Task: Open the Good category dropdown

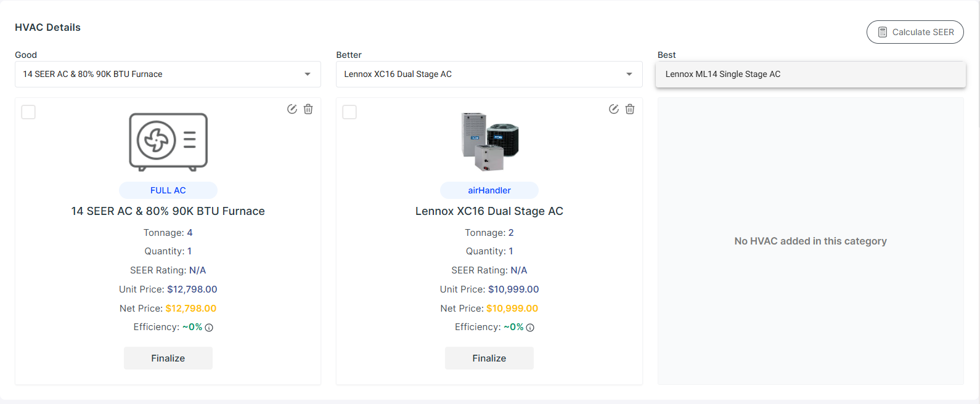Action: click(x=168, y=74)
